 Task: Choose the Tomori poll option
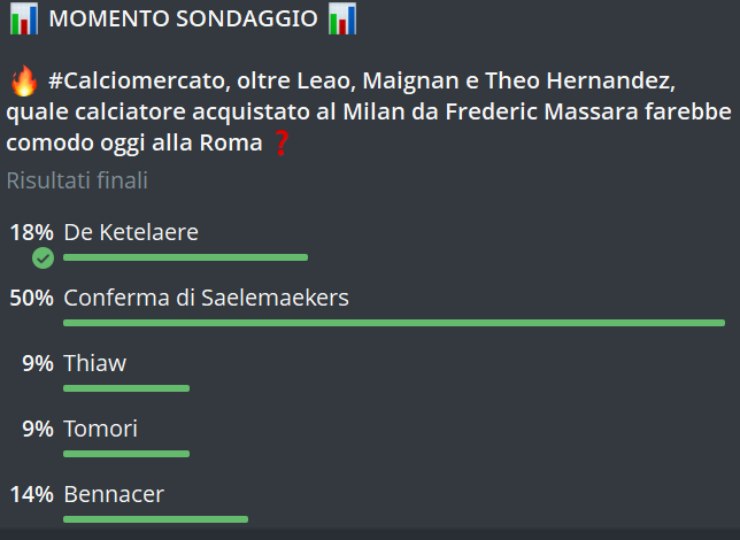tap(100, 429)
